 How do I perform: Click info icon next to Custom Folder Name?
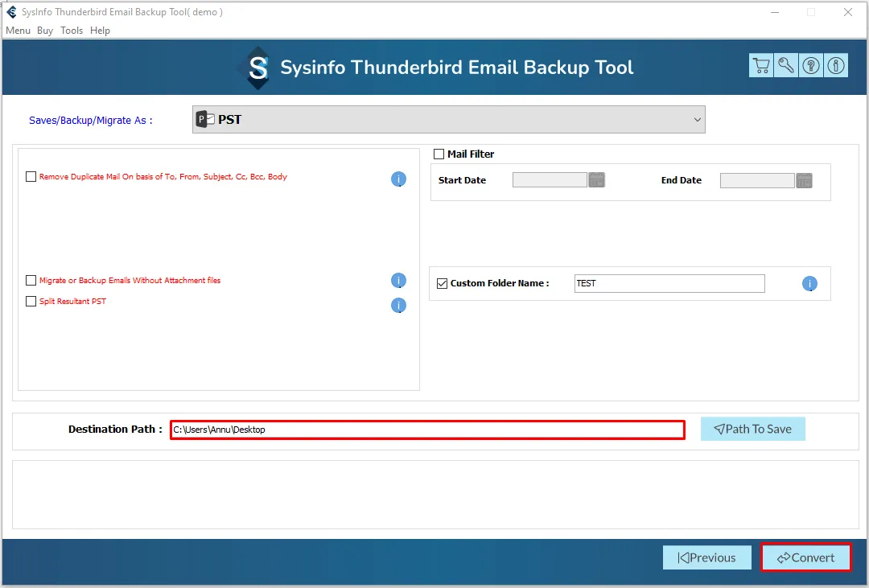coord(809,284)
